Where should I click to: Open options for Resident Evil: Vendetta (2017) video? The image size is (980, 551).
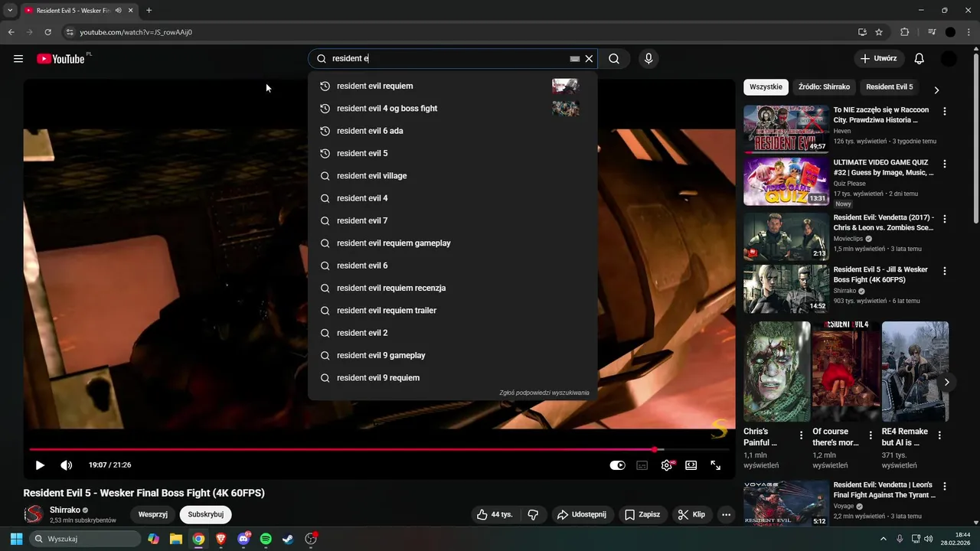[945, 218]
